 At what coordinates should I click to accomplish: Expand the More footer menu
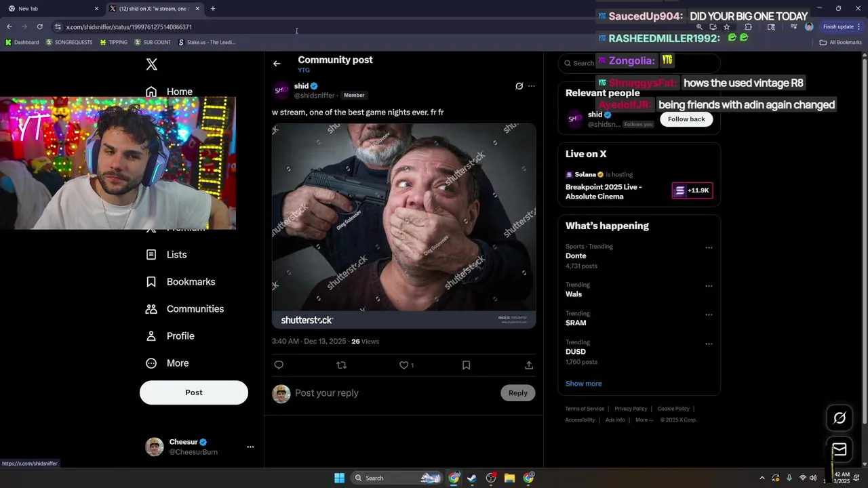tap(644, 420)
